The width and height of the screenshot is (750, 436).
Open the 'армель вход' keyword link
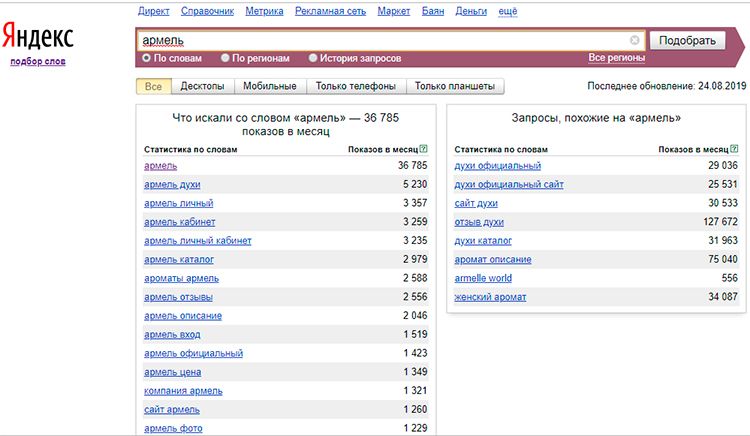coord(172,334)
